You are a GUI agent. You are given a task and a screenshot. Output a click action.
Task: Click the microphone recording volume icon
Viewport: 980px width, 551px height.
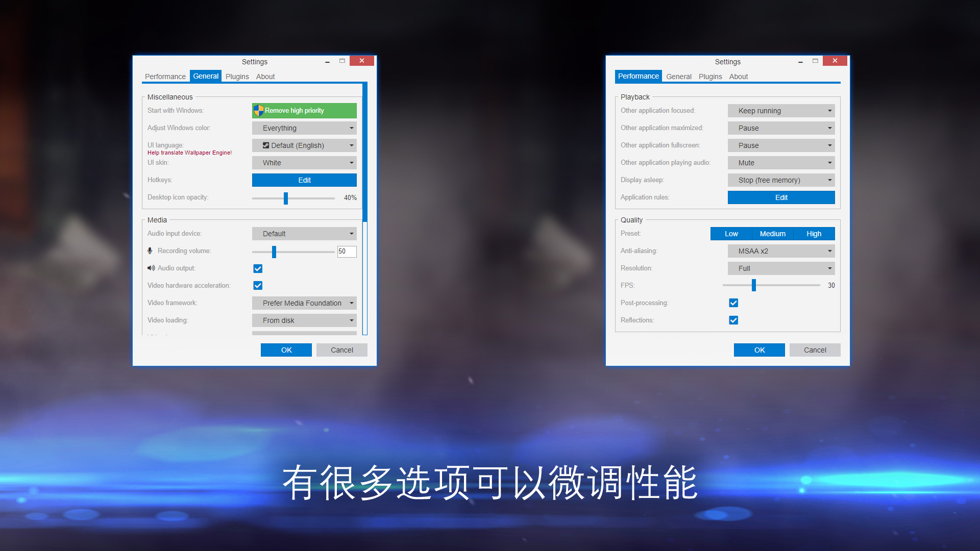point(150,251)
